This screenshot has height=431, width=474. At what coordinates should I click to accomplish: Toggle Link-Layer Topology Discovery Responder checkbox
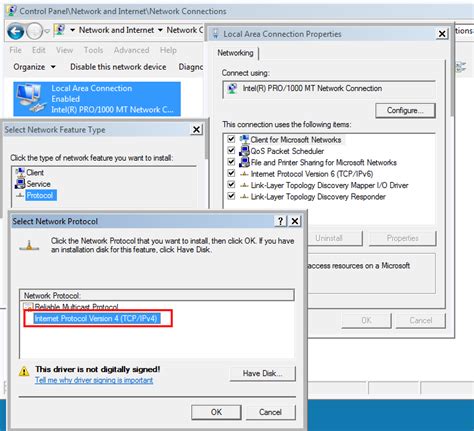coord(231,196)
